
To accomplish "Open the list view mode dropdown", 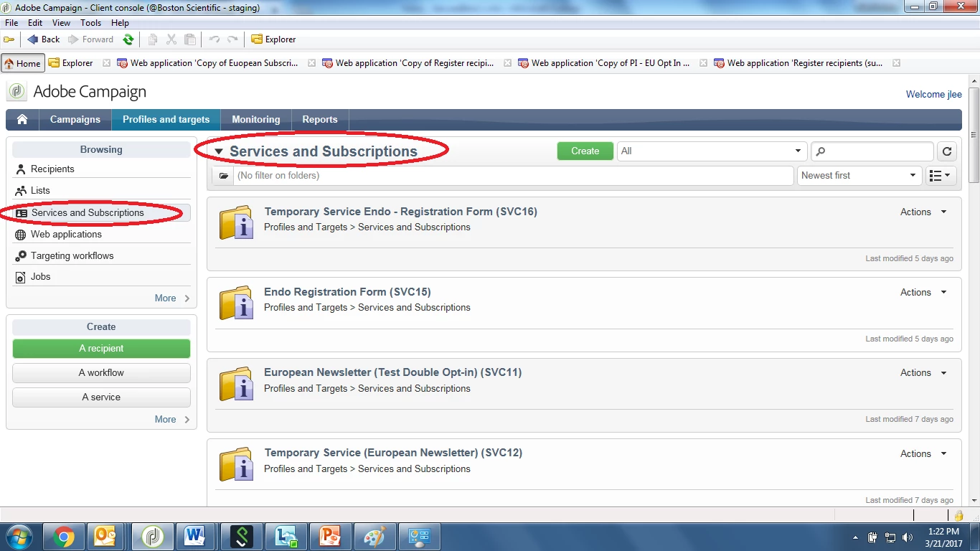I will tap(941, 176).
